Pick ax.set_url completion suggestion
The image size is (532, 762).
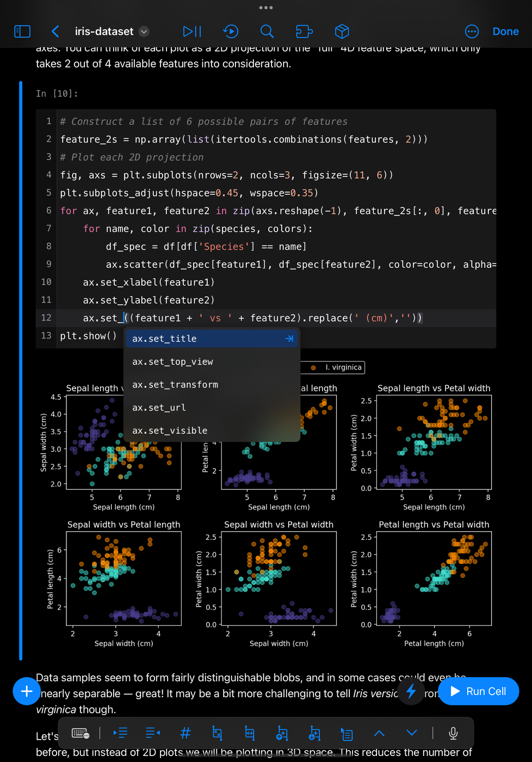[x=212, y=408]
